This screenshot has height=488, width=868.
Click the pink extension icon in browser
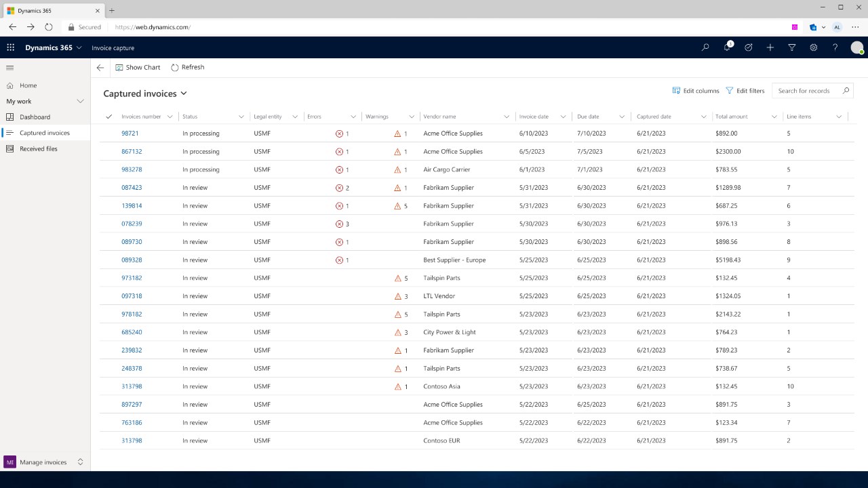pyautogui.click(x=795, y=27)
